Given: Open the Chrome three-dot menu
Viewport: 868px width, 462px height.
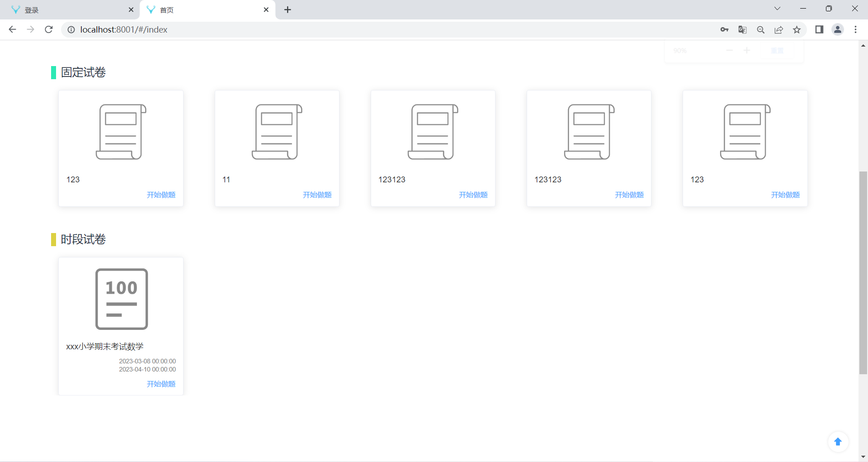Looking at the screenshot, I should tap(855, 29).
